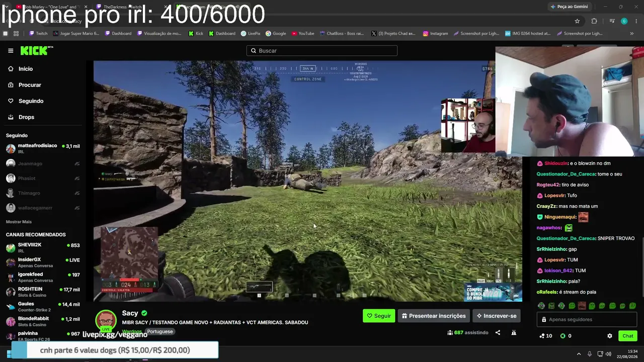
Task: Follow Sacy with the Seguir button
Action: coord(379,316)
